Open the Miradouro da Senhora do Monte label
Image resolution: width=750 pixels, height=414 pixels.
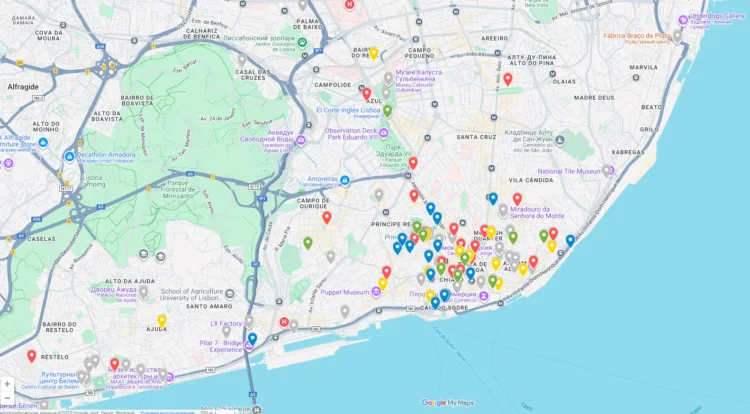537,212
